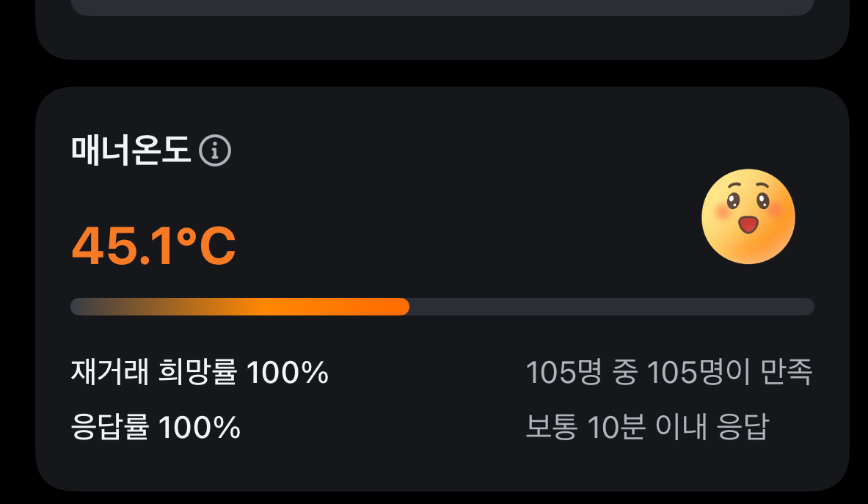This screenshot has height=504, width=868.
Task: Tap the 105명 중 105명이 만족 text
Action: click(x=668, y=373)
